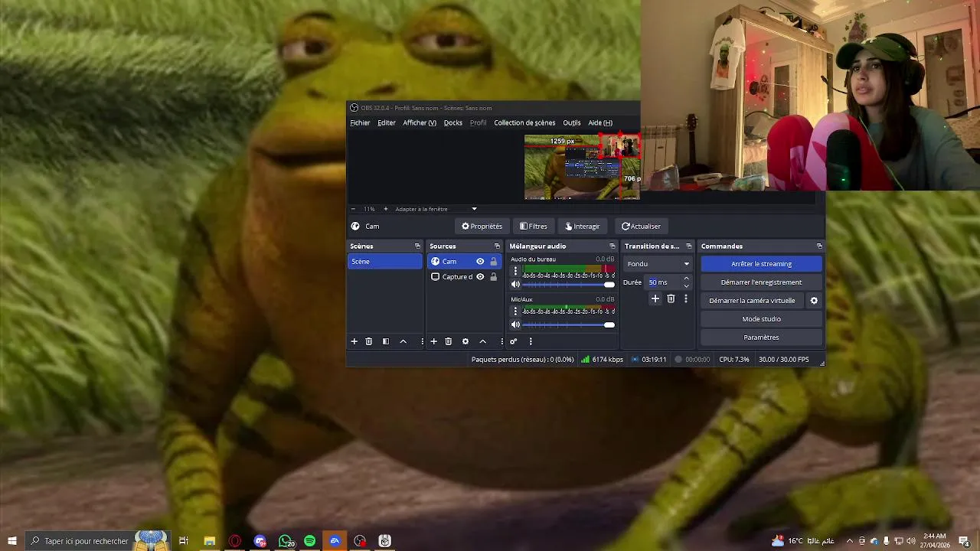The image size is (980, 551).
Task: Add a transition with the plus icon
Action: 655,299
